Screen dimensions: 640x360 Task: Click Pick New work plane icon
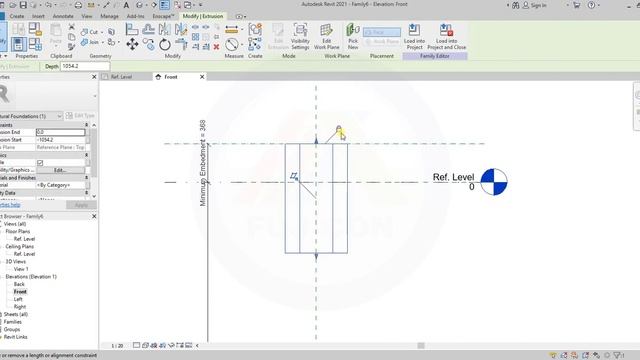point(353,36)
